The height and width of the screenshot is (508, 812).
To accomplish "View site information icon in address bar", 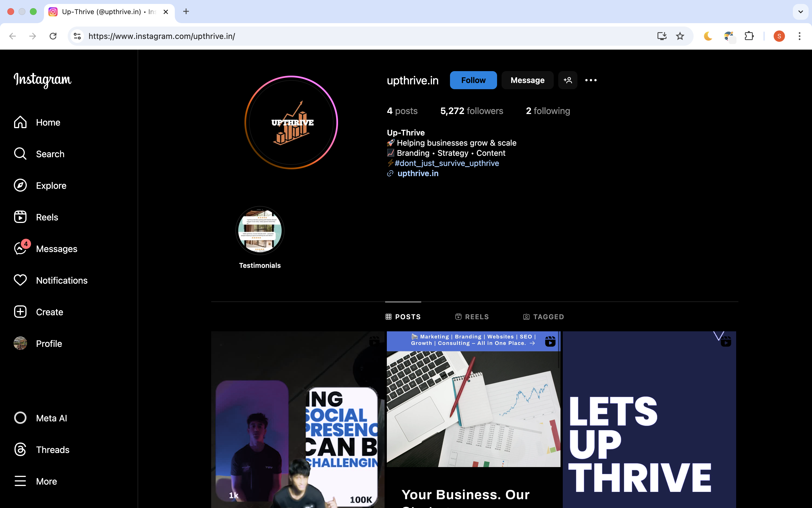I will pos(77,36).
